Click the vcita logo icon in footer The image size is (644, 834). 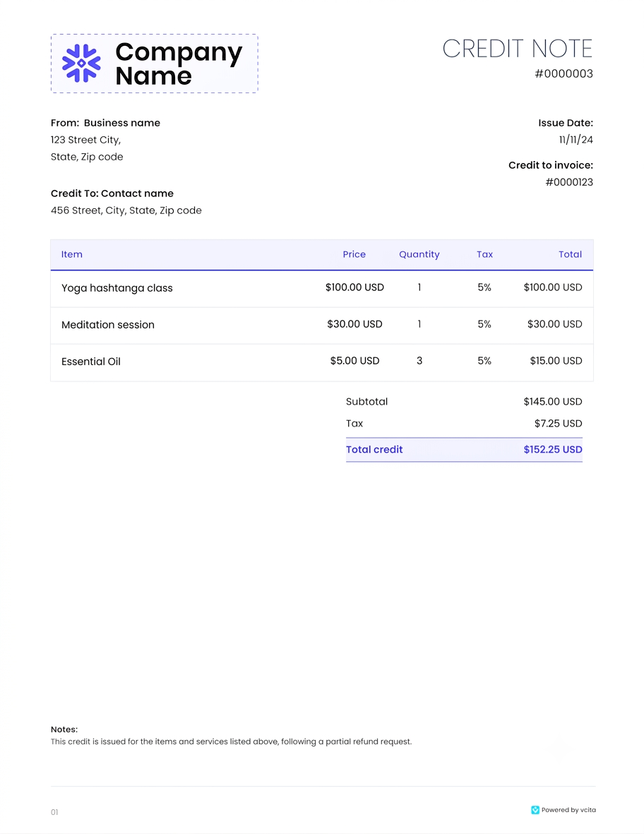[535, 810]
